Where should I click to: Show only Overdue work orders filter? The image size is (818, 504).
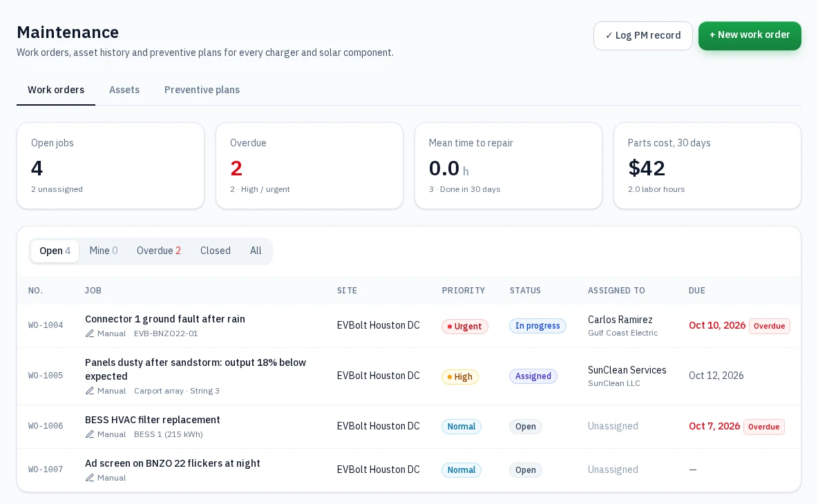point(159,251)
